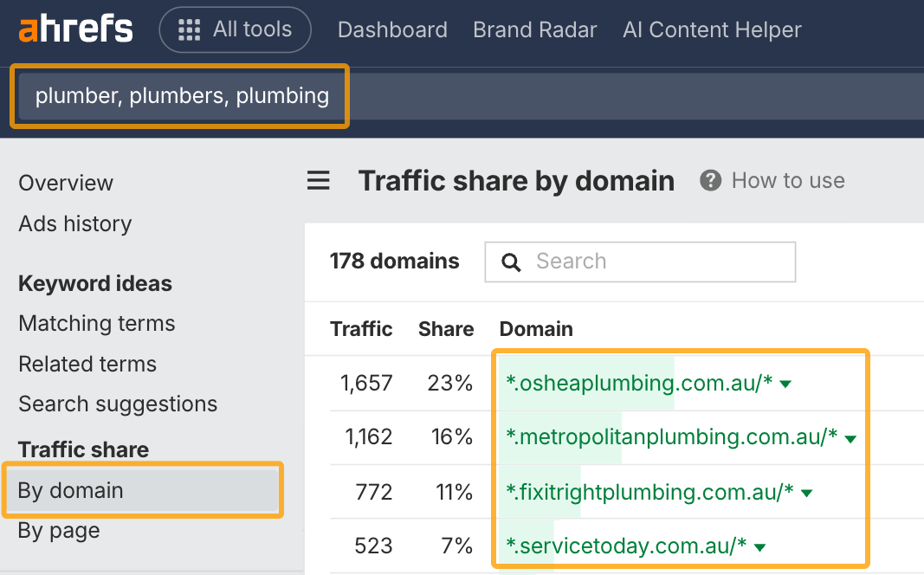Toggle the hamburger sidebar menu icon
The height and width of the screenshot is (575, 924).
pos(319,181)
